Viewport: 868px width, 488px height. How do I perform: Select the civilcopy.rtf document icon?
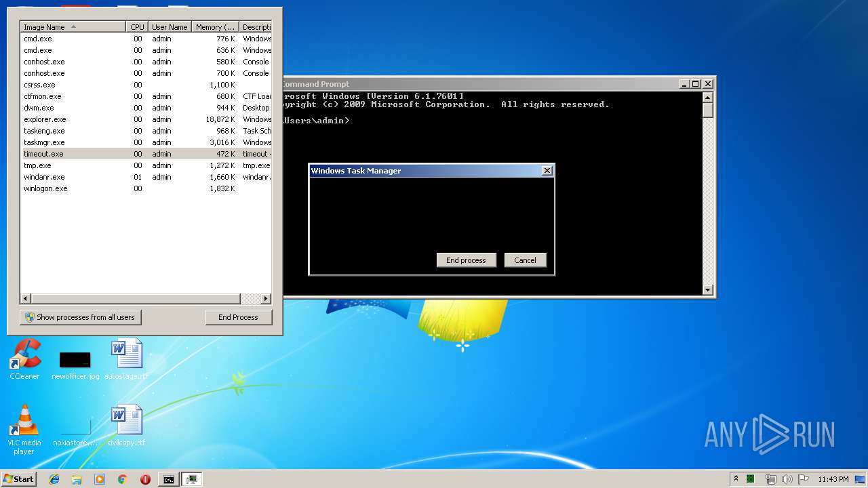coord(126,426)
